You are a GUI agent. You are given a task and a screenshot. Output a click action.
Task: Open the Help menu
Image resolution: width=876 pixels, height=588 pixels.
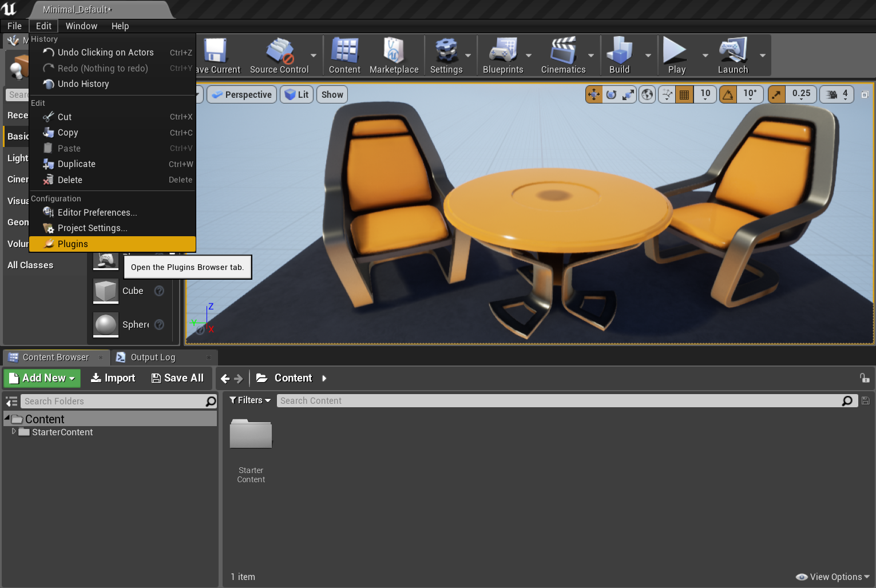click(x=120, y=26)
